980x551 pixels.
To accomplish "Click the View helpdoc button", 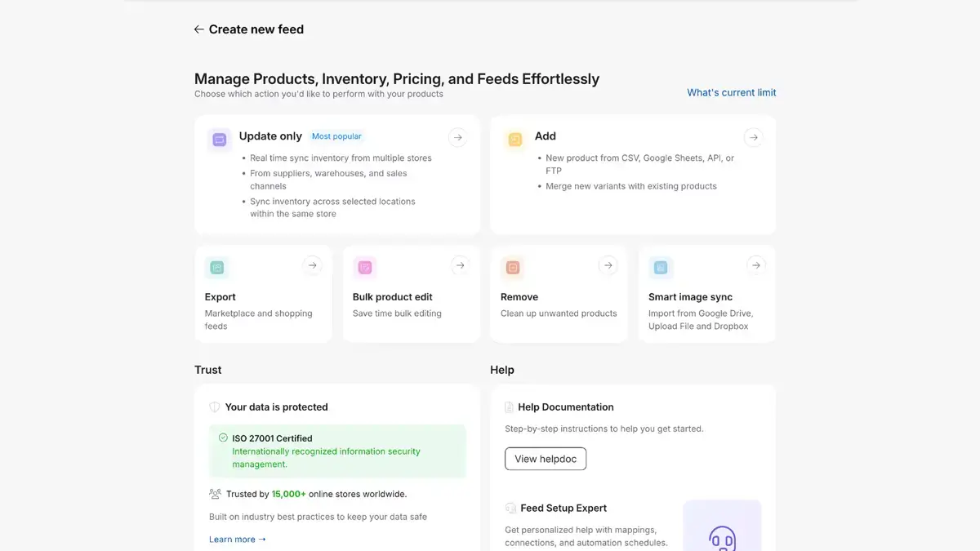I will [x=546, y=459].
